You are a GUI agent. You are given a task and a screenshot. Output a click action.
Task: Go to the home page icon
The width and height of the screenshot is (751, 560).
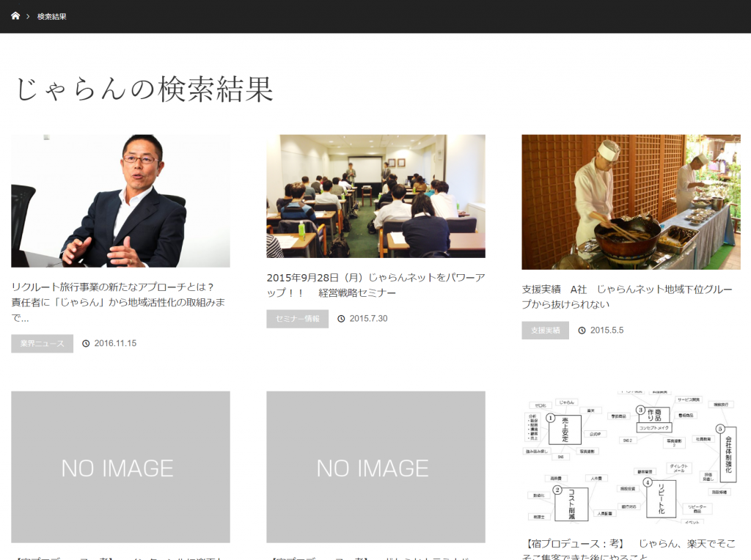[x=15, y=16]
